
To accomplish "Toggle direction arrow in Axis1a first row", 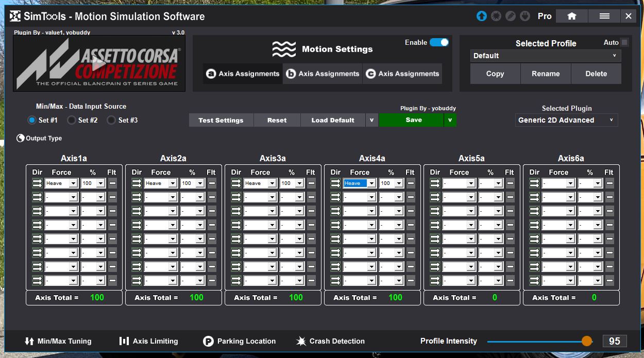I will click(37, 183).
